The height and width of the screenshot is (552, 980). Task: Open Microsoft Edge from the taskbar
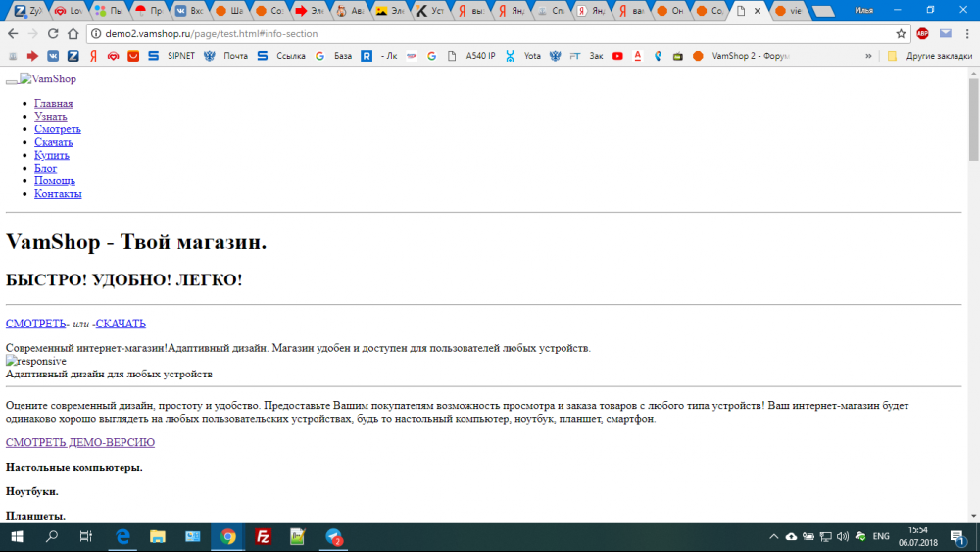(x=123, y=537)
